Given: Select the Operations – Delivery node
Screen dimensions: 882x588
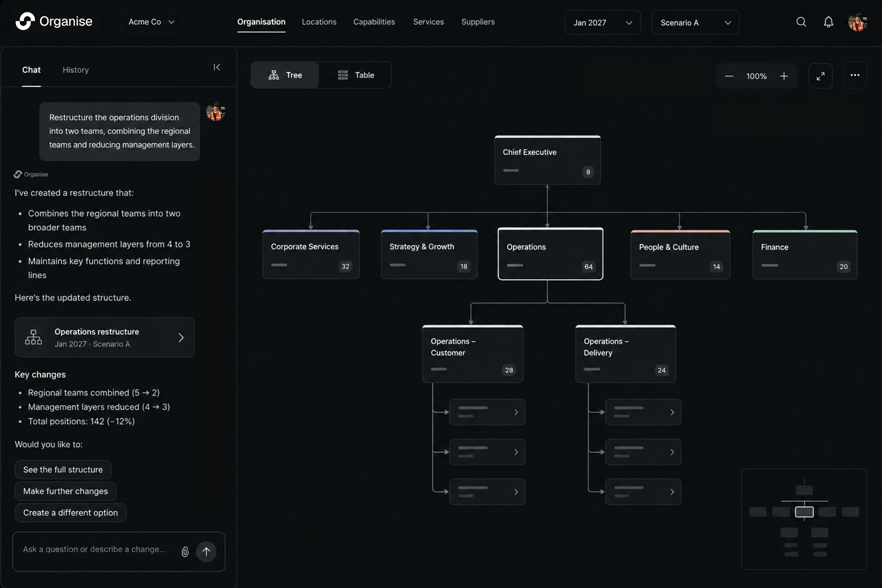Looking at the screenshot, I should pos(625,354).
